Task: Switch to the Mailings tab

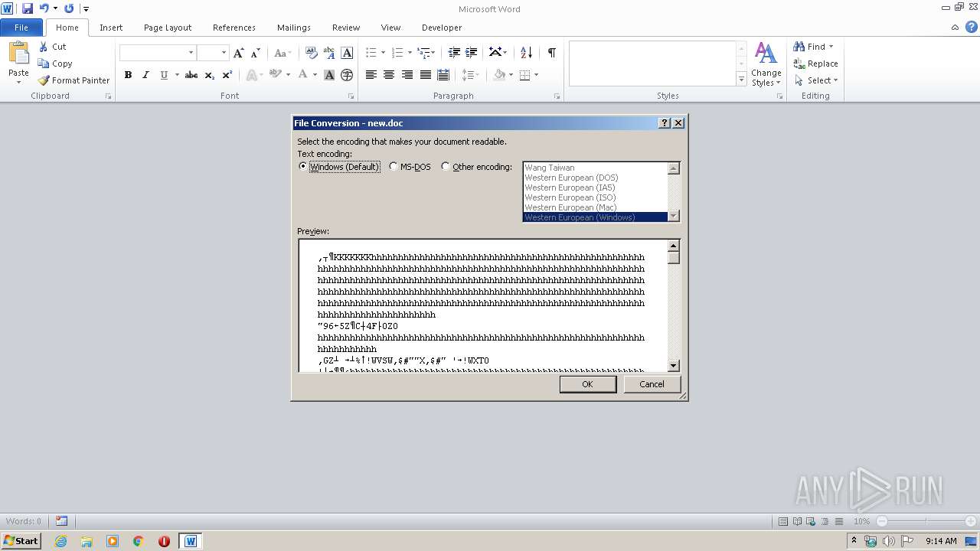Action: pos(294,28)
